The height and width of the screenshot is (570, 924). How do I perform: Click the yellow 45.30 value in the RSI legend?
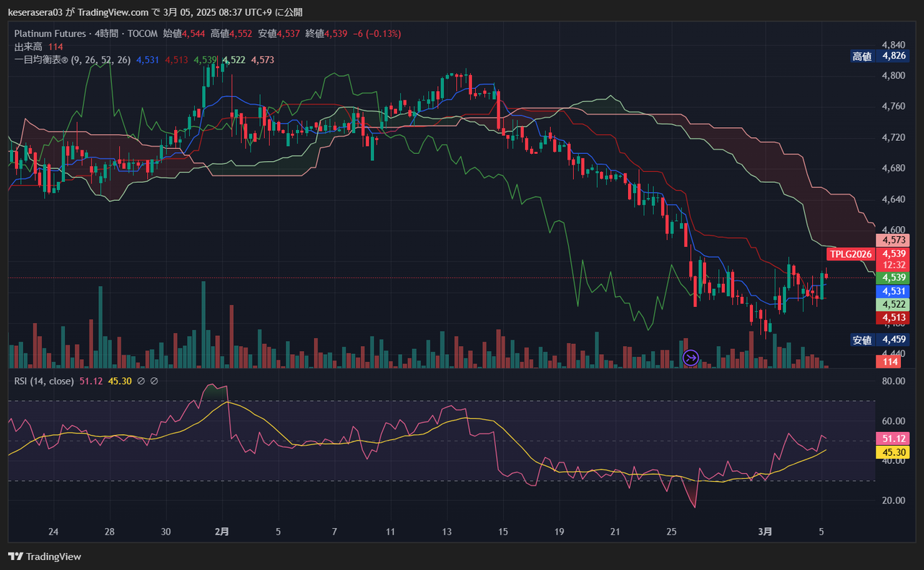pos(120,381)
